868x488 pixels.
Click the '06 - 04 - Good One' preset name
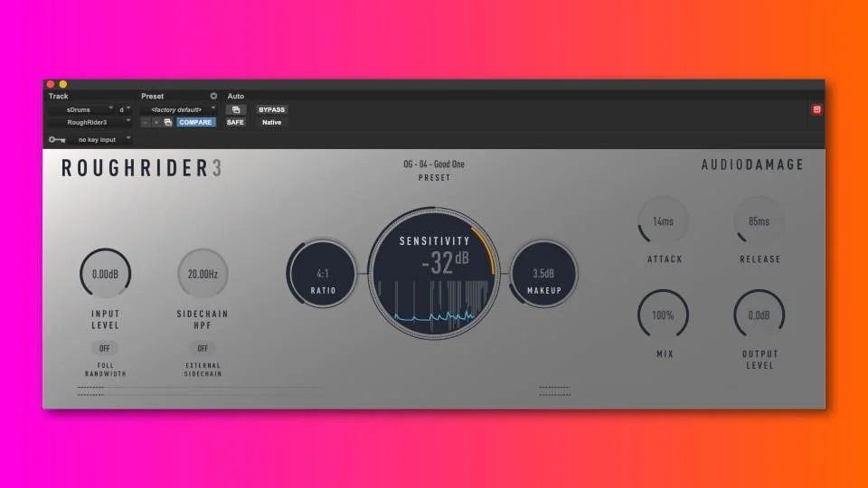(434, 164)
